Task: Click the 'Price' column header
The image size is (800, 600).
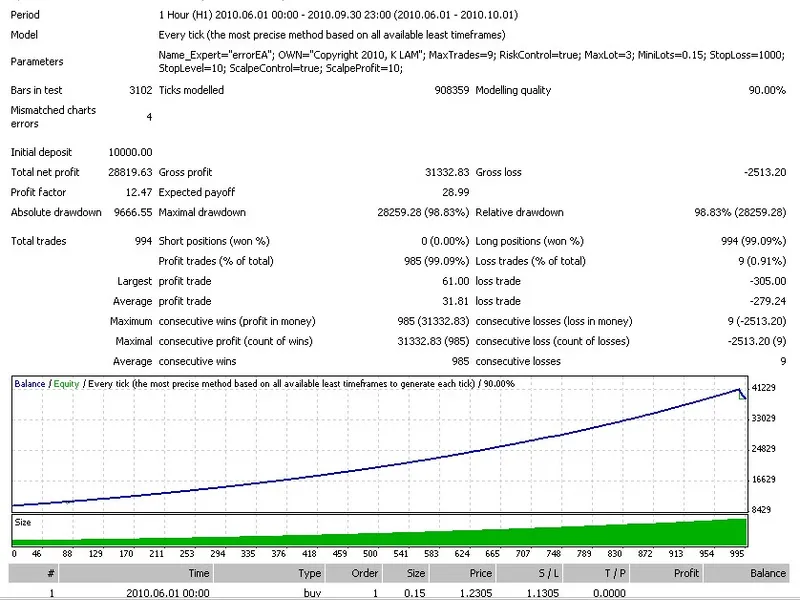Action: tap(463, 573)
